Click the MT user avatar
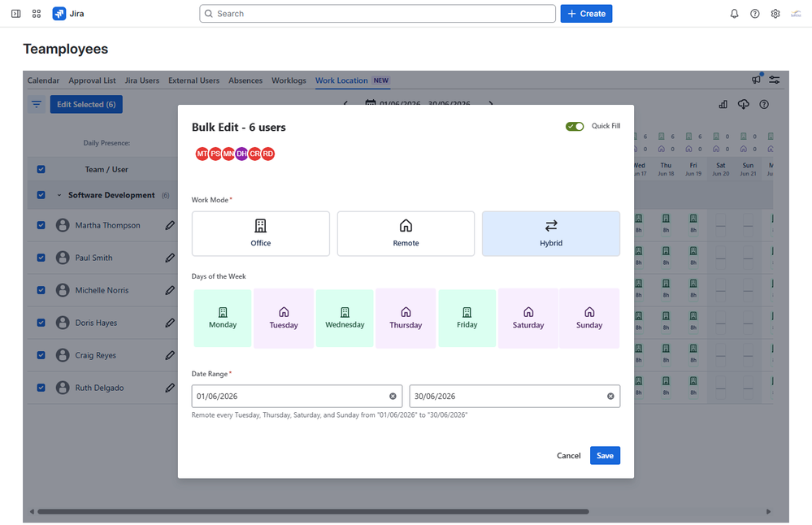The image size is (812, 525). pos(202,154)
